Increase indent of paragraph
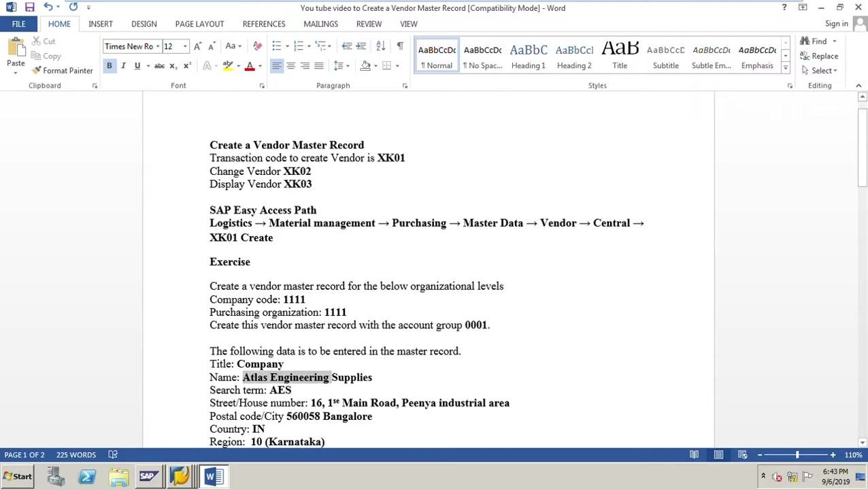This screenshot has height=490, width=868. [x=361, y=46]
